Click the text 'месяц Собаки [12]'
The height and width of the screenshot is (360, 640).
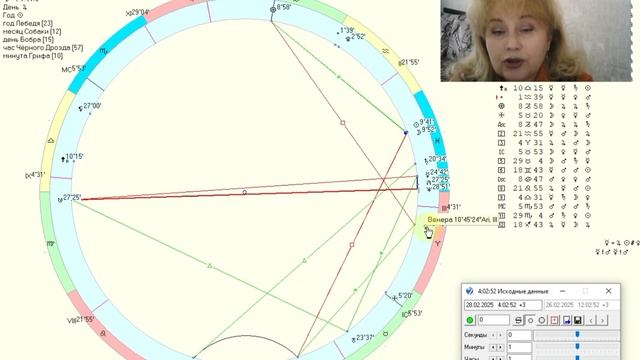click(x=32, y=31)
